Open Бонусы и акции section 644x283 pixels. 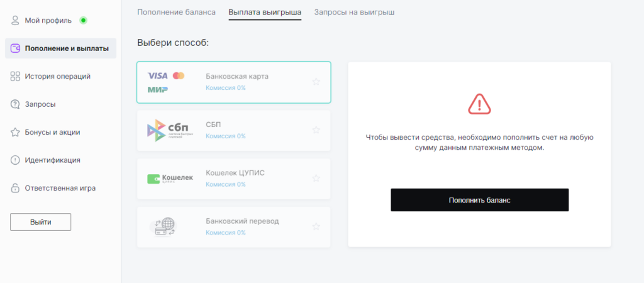tap(53, 132)
